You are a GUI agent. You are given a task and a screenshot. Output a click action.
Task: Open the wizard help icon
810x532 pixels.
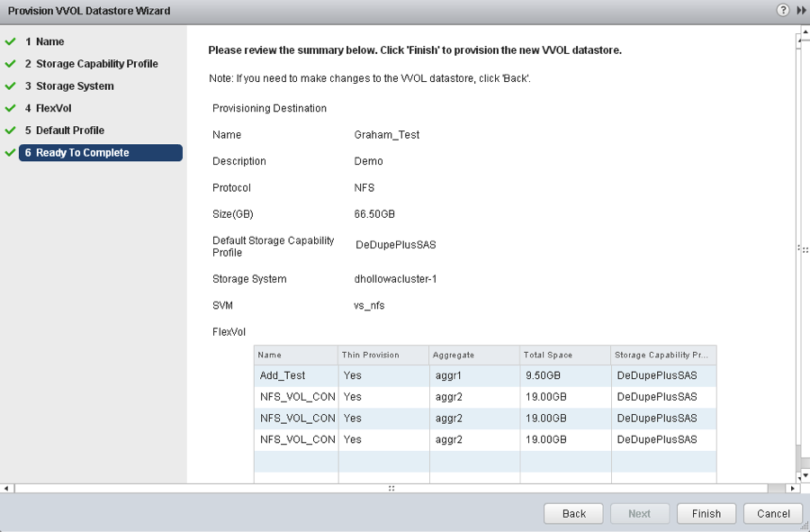click(x=783, y=10)
